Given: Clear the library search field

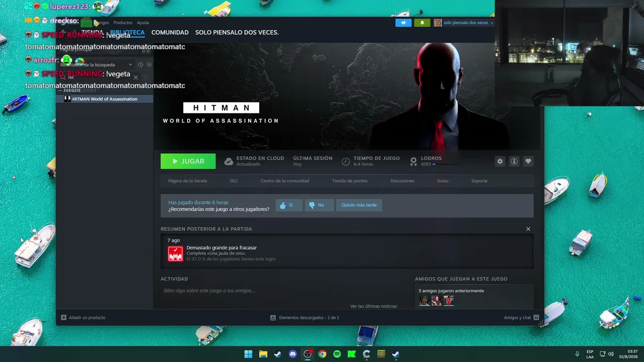Looking at the screenshot, I should [136, 77].
